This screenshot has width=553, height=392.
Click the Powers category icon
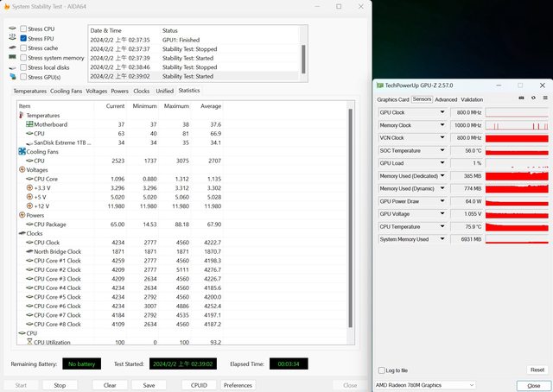click(22, 214)
